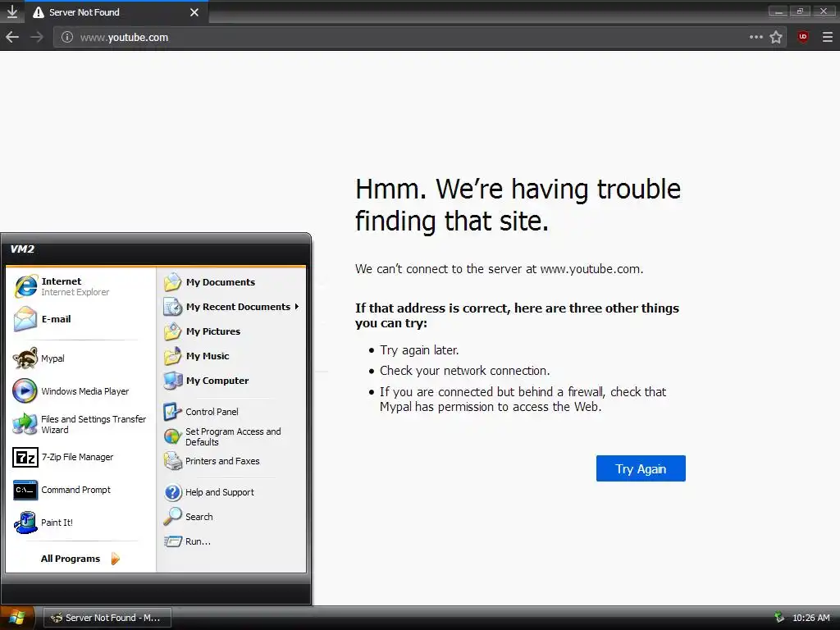840x630 pixels.
Task: Open My Music folder
Action: pyautogui.click(x=231, y=356)
